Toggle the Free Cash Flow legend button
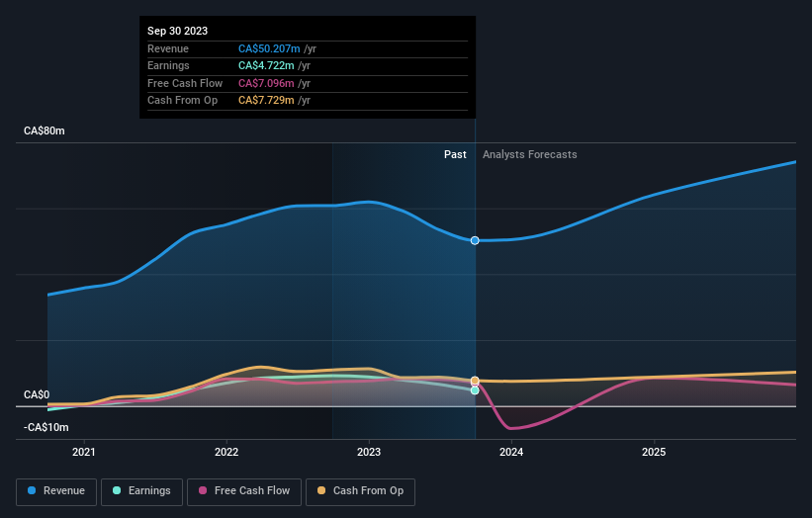The width and height of the screenshot is (812, 518). [244, 491]
